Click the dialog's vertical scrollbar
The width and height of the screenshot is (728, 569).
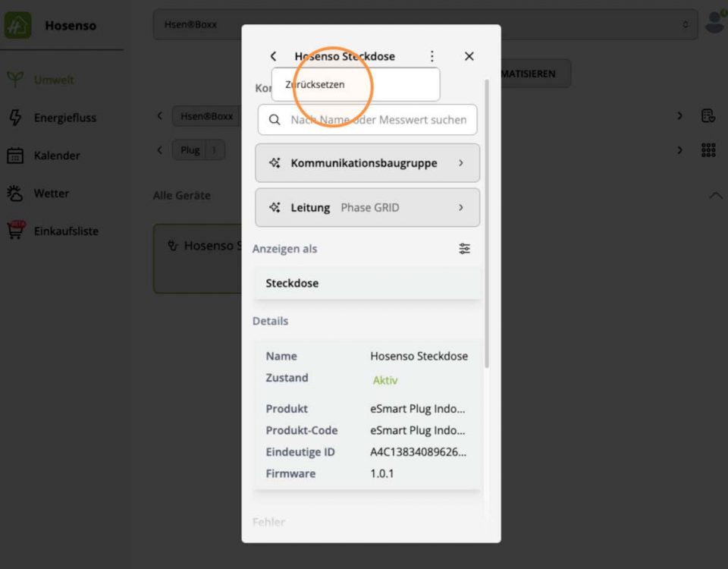pos(487,223)
